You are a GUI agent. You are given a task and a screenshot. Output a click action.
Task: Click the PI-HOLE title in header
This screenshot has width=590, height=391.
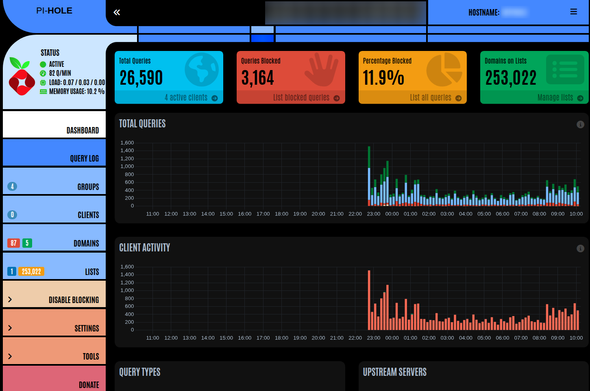pos(54,11)
